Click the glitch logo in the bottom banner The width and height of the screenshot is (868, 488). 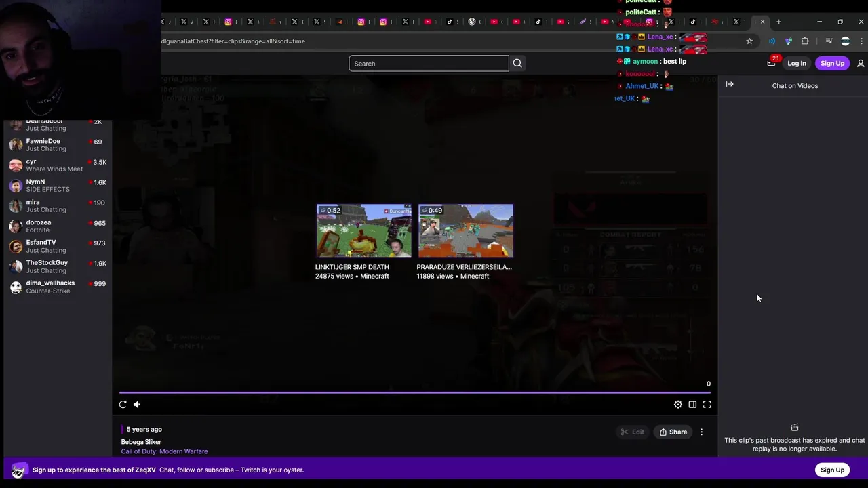18,470
